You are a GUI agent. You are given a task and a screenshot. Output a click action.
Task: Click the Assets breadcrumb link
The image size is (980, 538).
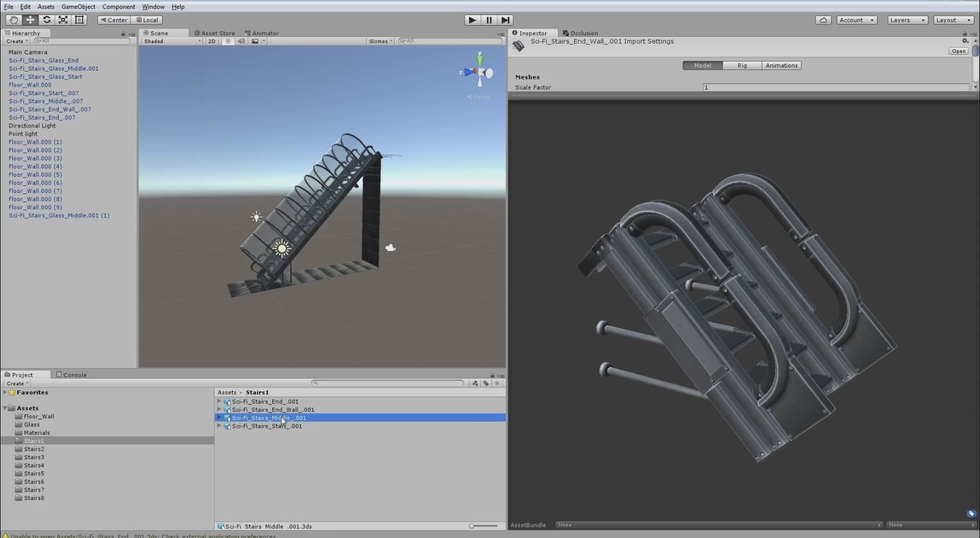(227, 392)
